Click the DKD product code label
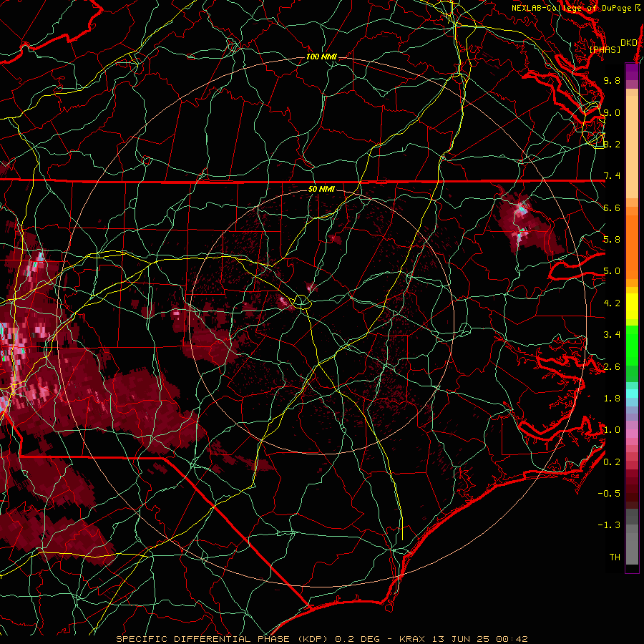644x644 pixels. point(629,43)
